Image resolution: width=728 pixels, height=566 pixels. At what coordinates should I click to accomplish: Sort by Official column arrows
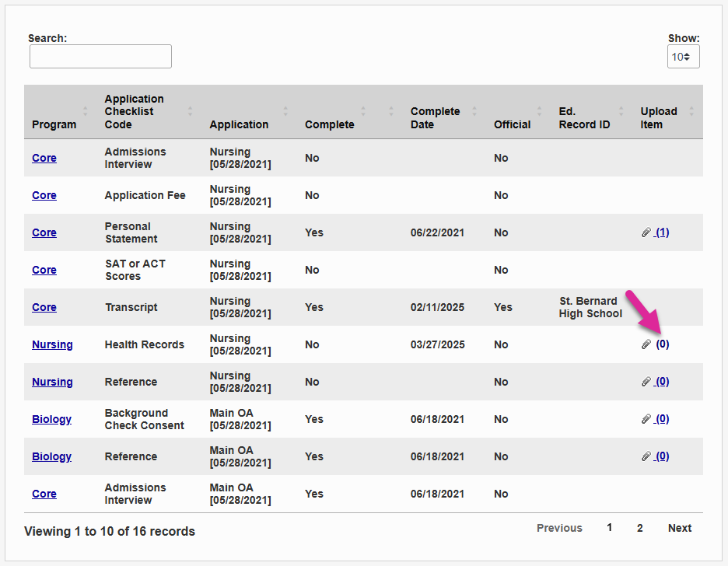[x=539, y=112]
